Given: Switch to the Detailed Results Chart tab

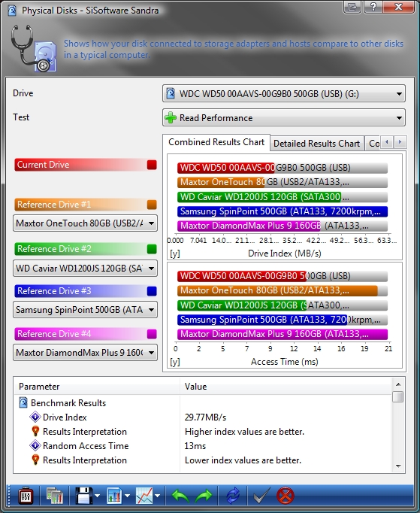Looking at the screenshot, I should pyautogui.click(x=317, y=144).
